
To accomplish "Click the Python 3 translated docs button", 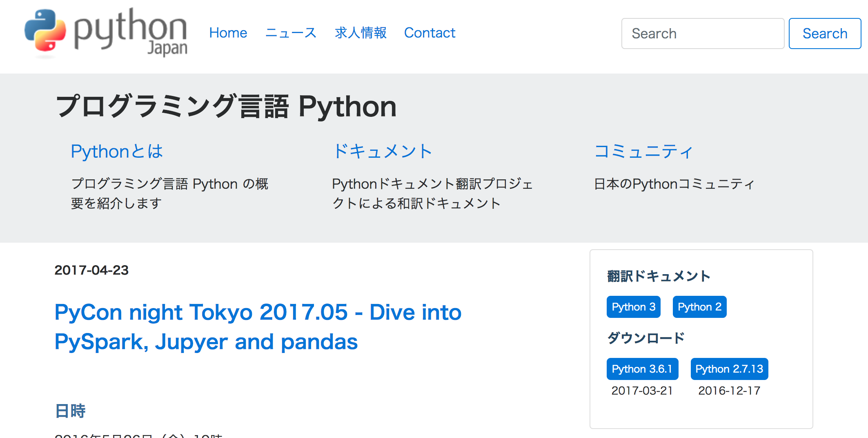I will tap(633, 307).
